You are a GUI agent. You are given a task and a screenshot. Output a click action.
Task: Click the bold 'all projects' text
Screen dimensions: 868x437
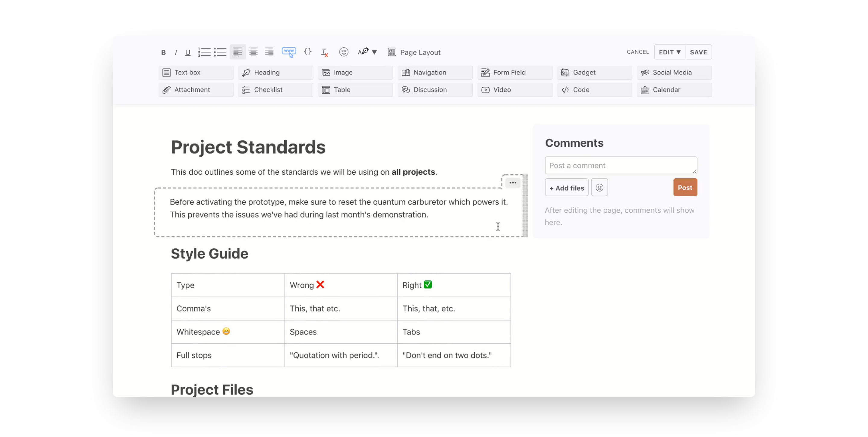(413, 172)
